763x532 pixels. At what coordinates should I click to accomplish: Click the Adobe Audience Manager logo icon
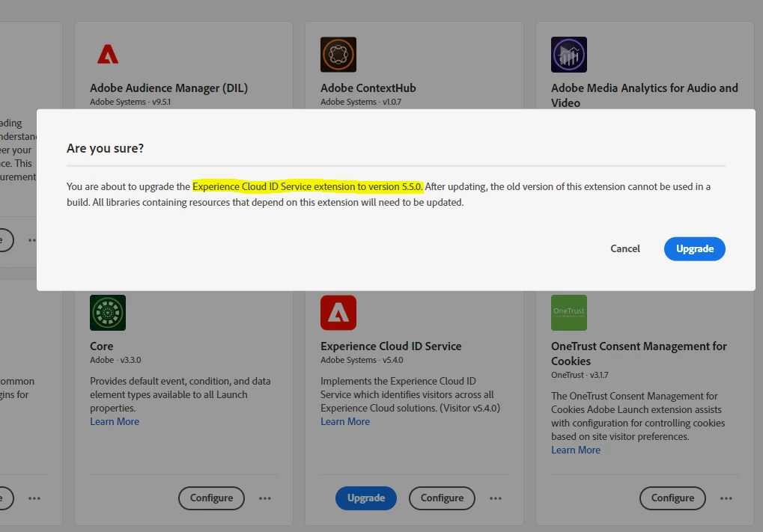108,55
